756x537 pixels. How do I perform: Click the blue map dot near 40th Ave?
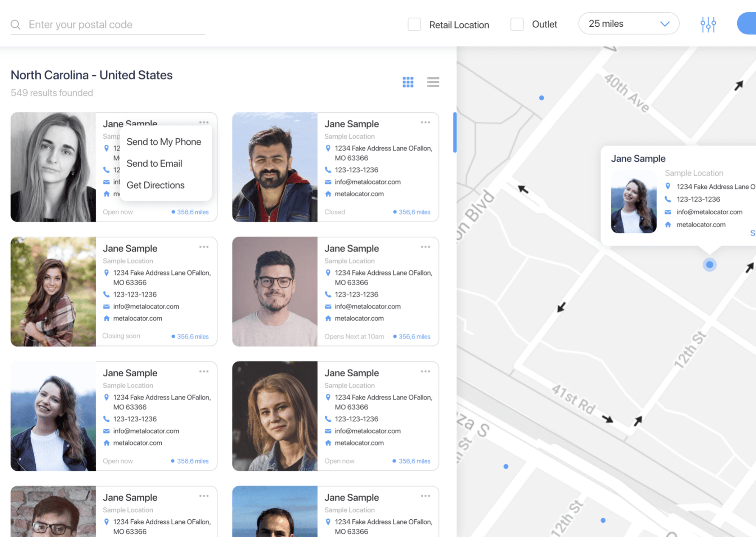pyautogui.click(x=541, y=98)
